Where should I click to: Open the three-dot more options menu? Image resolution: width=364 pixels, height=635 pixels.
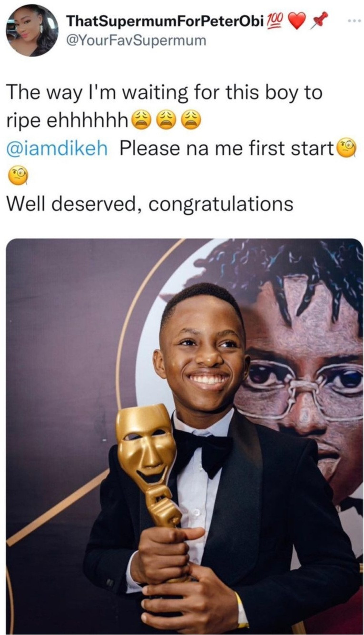point(352,22)
